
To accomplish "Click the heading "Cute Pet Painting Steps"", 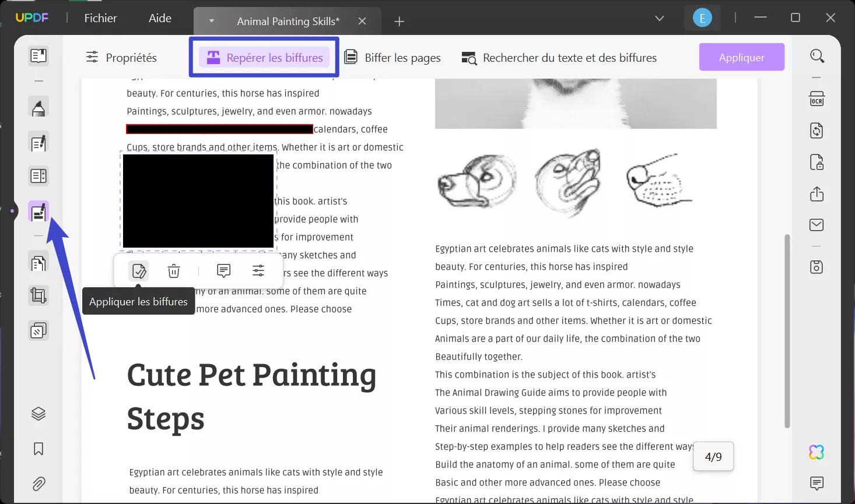I will coord(252,397).
